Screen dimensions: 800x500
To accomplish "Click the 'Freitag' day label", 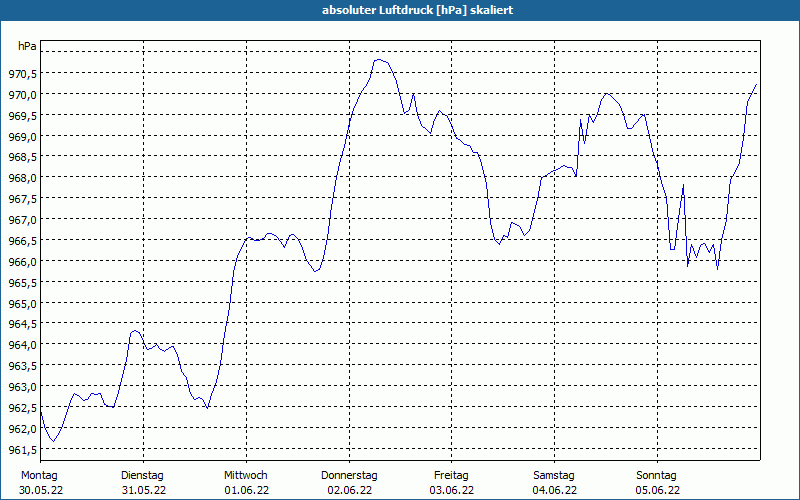I will pyautogui.click(x=451, y=476).
